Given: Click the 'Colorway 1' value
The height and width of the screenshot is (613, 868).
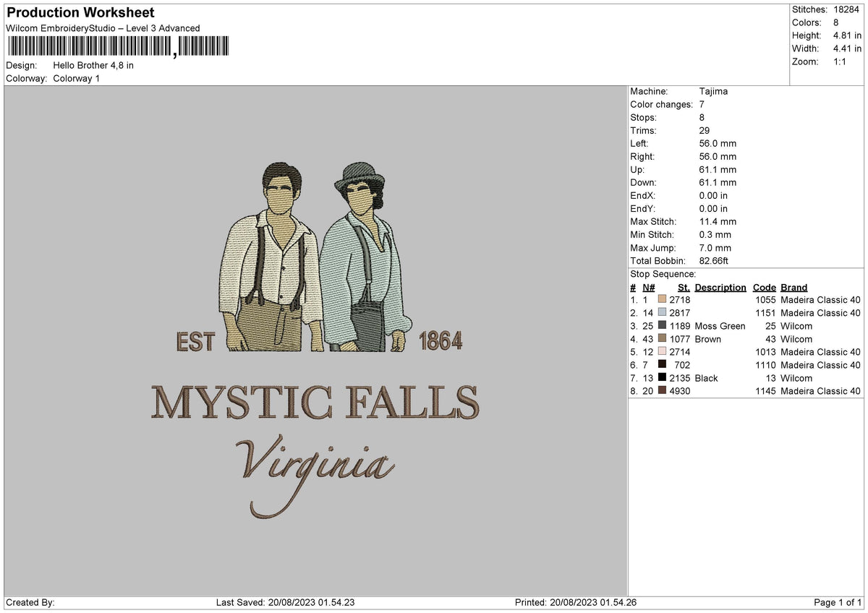Looking at the screenshot, I should pos(77,78).
